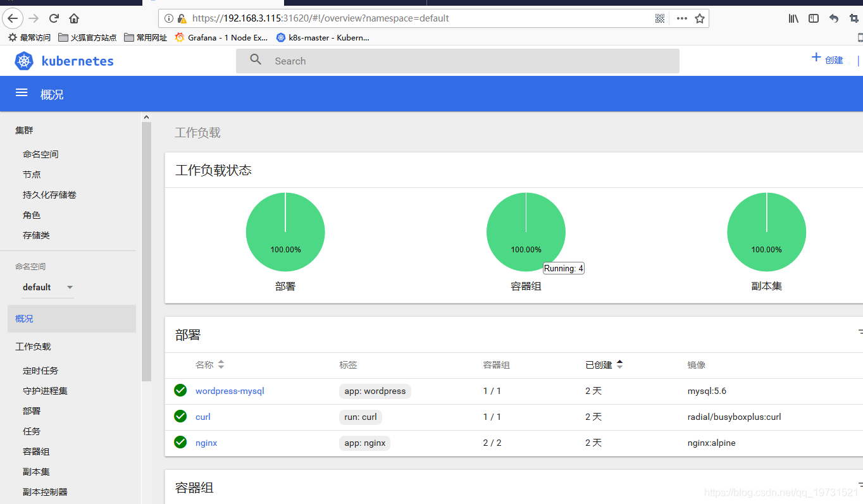The height and width of the screenshot is (504, 863).
Task: Go to 部署 in sidebar
Action: [32, 411]
